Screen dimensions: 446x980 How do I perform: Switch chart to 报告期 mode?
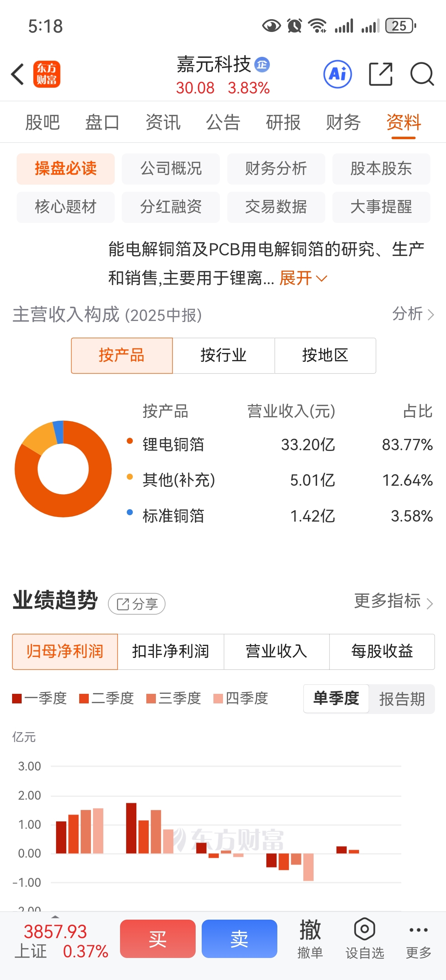pos(402,699)
